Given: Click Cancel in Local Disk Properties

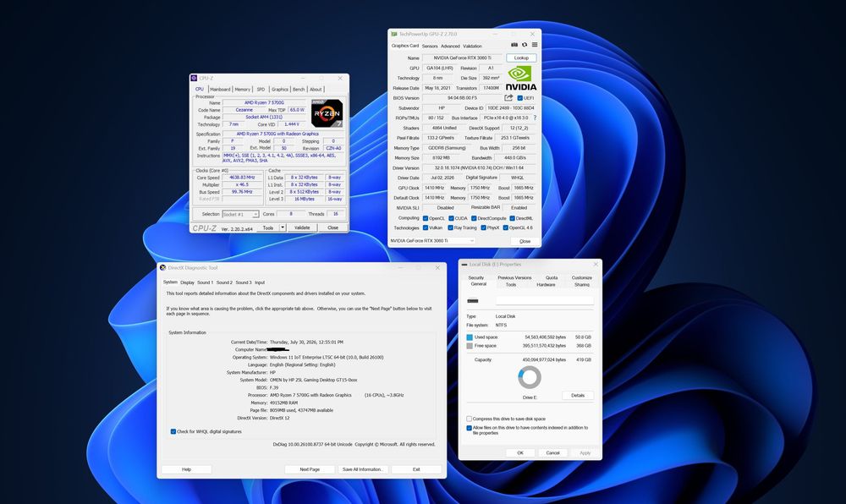Looking at the screenshot, I should pyautogui.click(x=553, y=452).
